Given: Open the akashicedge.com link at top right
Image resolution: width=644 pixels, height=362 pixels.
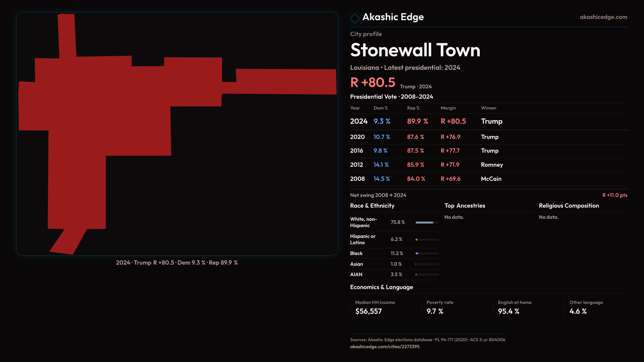Looking at the screenshot, I should coord(603,17).
